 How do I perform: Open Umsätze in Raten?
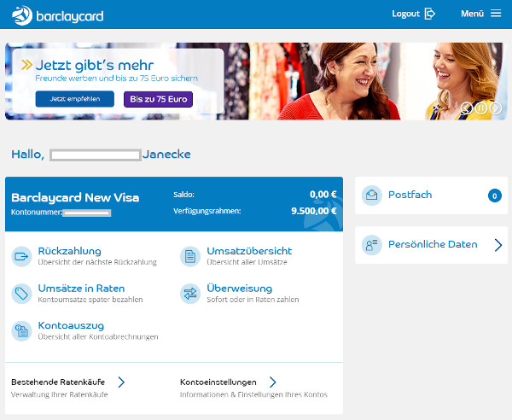pos(81,288)
